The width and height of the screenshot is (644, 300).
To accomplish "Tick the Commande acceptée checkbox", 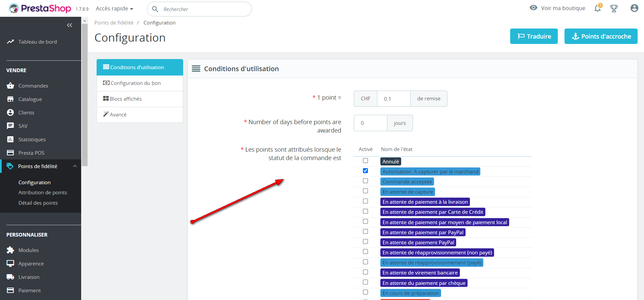I will point(365,181).
